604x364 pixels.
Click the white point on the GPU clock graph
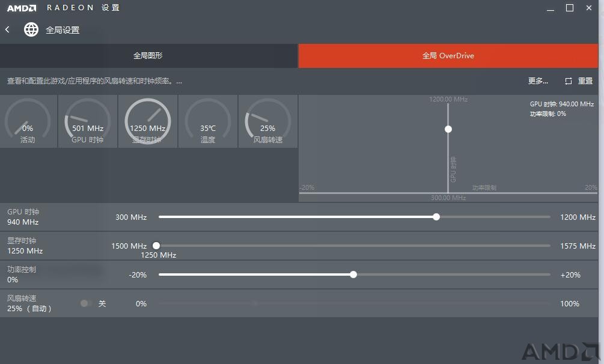point(448,129)
